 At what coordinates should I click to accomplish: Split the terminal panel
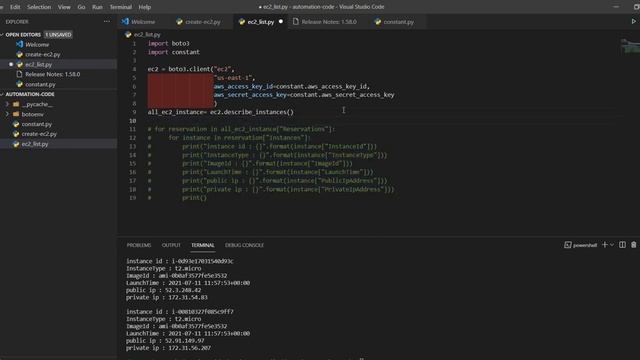[622, 245]
